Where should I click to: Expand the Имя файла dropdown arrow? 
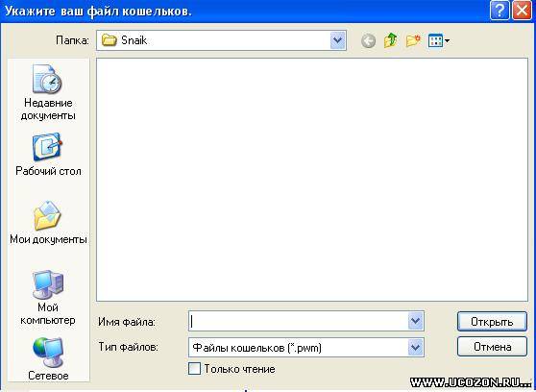pyautogui.click(x=415, y=321)
